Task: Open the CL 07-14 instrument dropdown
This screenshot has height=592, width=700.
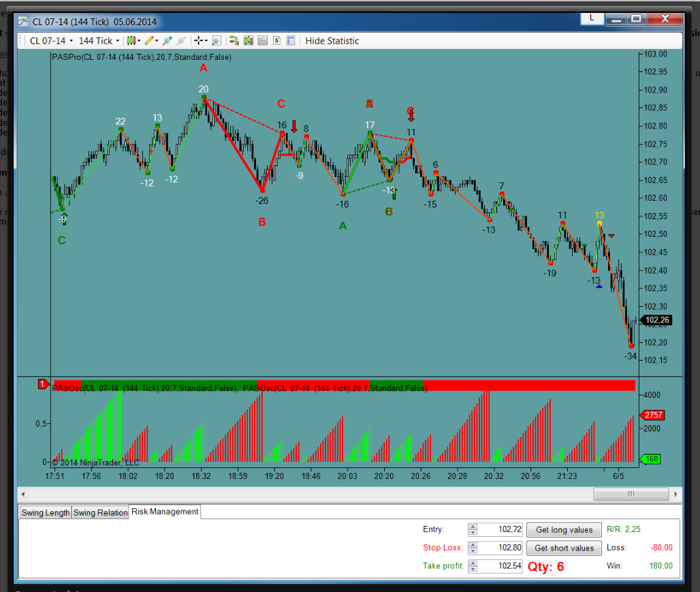Action: click(x=51, y=41)
